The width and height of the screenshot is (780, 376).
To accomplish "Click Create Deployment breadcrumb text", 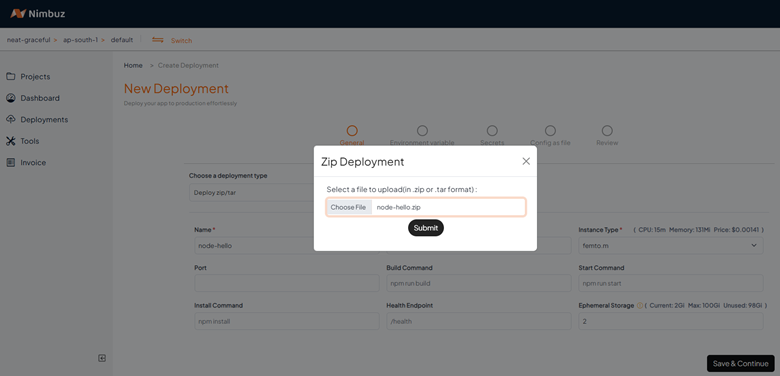I will (x=188, y=65).
